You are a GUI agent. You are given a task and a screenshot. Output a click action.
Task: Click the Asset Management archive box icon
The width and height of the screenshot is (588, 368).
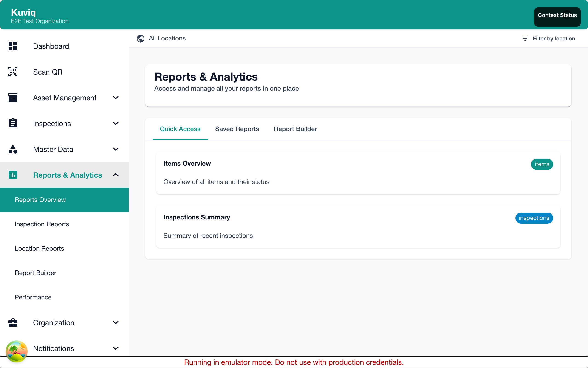(x=13, y=98)
